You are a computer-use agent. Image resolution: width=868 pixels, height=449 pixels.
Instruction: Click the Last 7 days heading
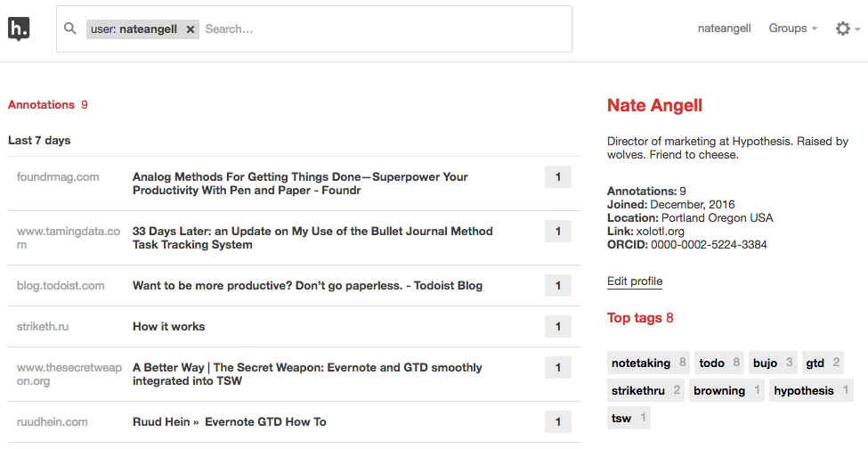pyautogui.click(x=39, y=141)
